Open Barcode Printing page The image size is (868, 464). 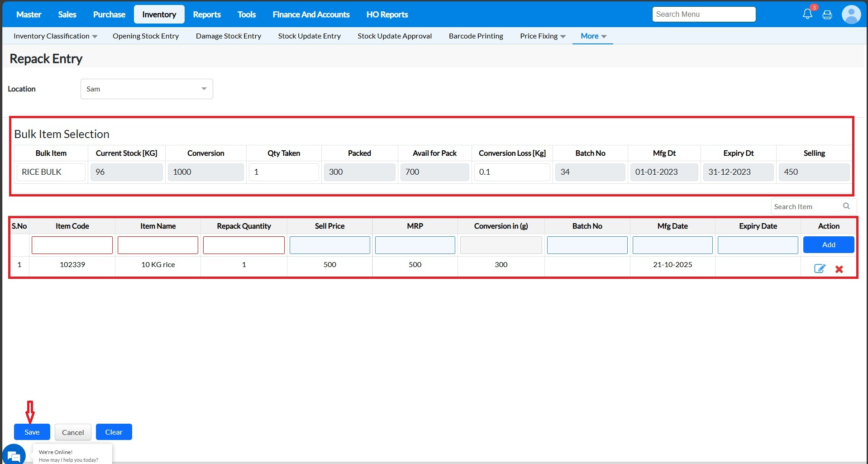click(x=476, y=36)
